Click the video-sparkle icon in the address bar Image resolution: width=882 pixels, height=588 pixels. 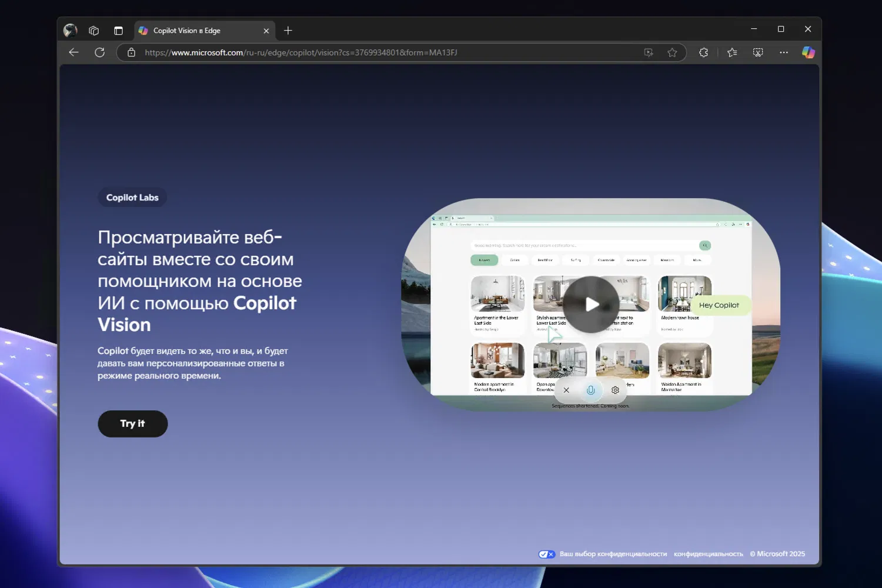[649, 52]
